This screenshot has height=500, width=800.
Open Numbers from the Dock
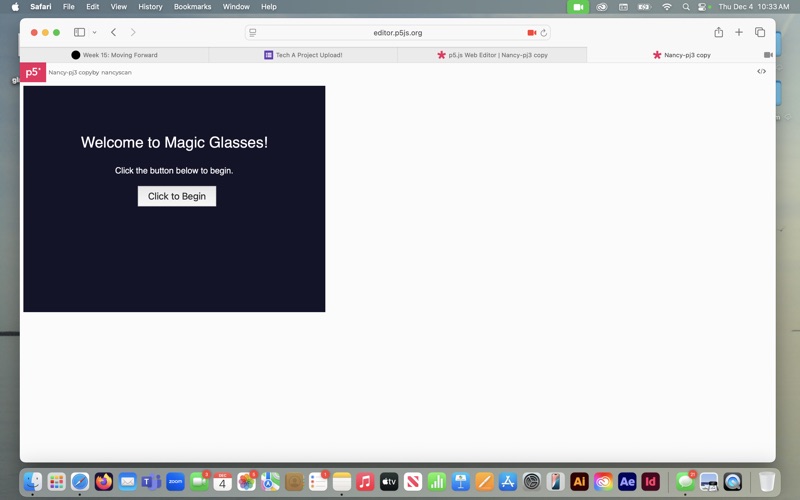(437, 481)
